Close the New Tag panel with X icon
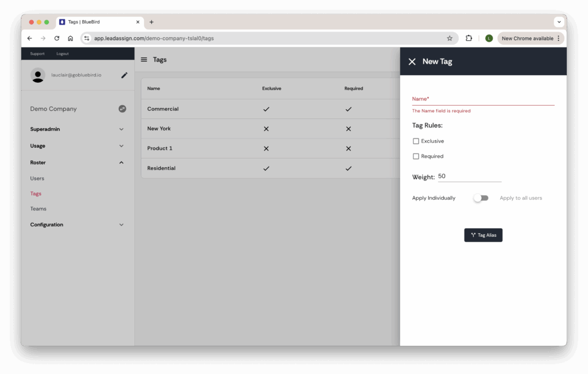Screen dimensions: 588x374 (x=412, y=61)
